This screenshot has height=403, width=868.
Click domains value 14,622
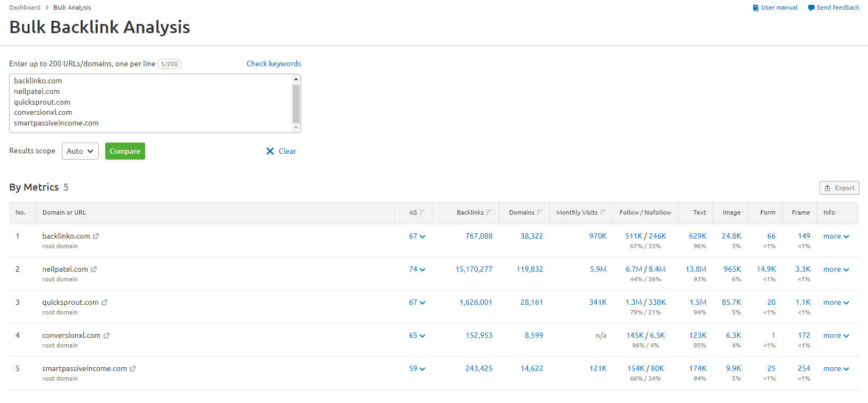(532, 368)
